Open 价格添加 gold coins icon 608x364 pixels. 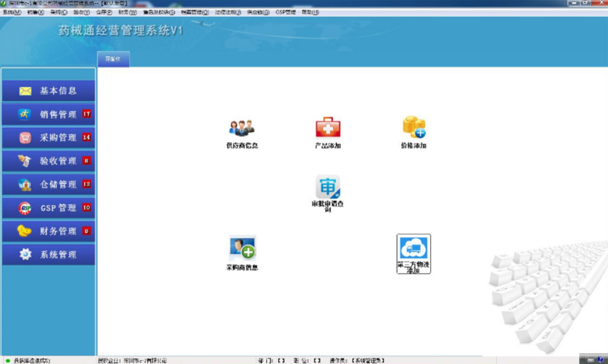point(414,128)
